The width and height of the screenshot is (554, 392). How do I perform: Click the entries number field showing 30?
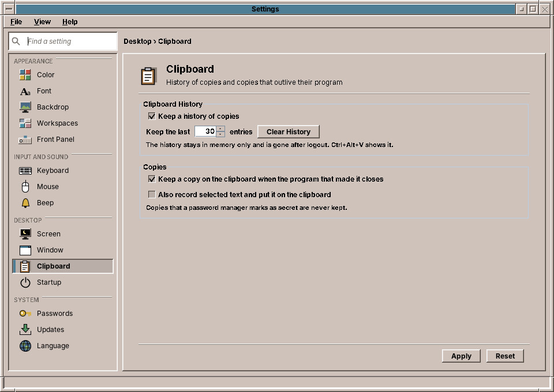205,131
